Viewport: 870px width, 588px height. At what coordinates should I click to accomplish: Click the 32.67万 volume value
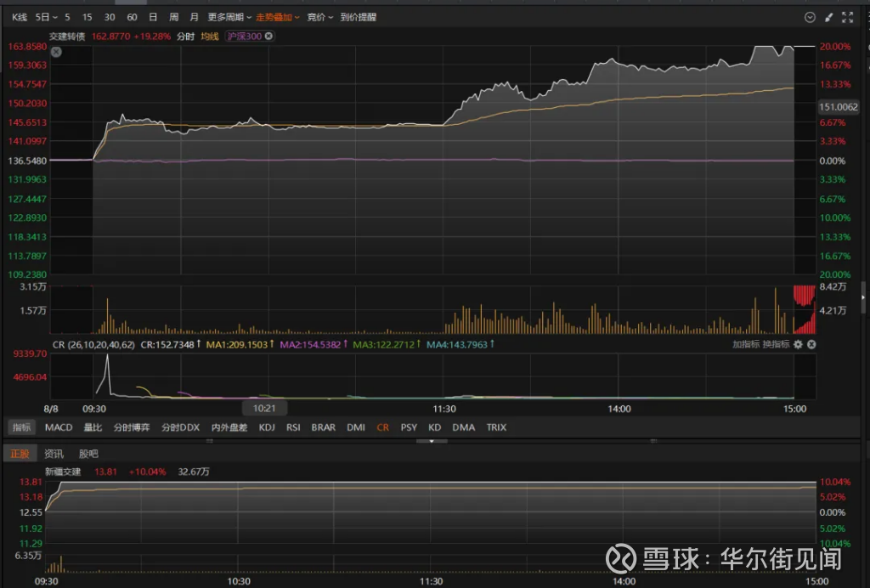(x=194, y=472)
